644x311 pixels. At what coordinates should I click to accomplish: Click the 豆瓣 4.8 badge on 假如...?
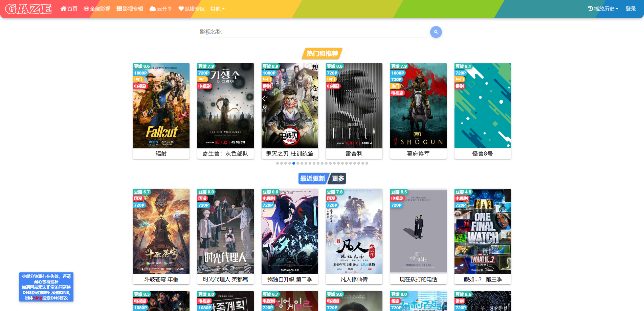[464, 192]
